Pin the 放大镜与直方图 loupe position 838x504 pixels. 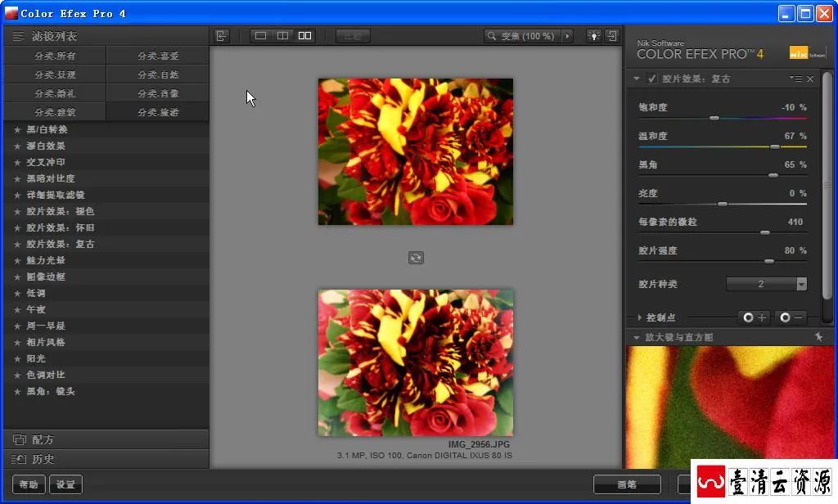tap(818, 337)
